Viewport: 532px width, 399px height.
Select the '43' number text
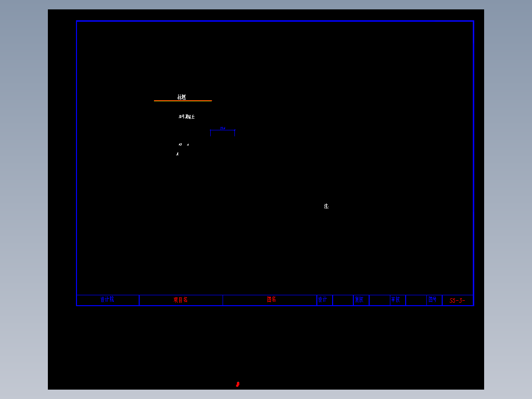pos(180,144)
